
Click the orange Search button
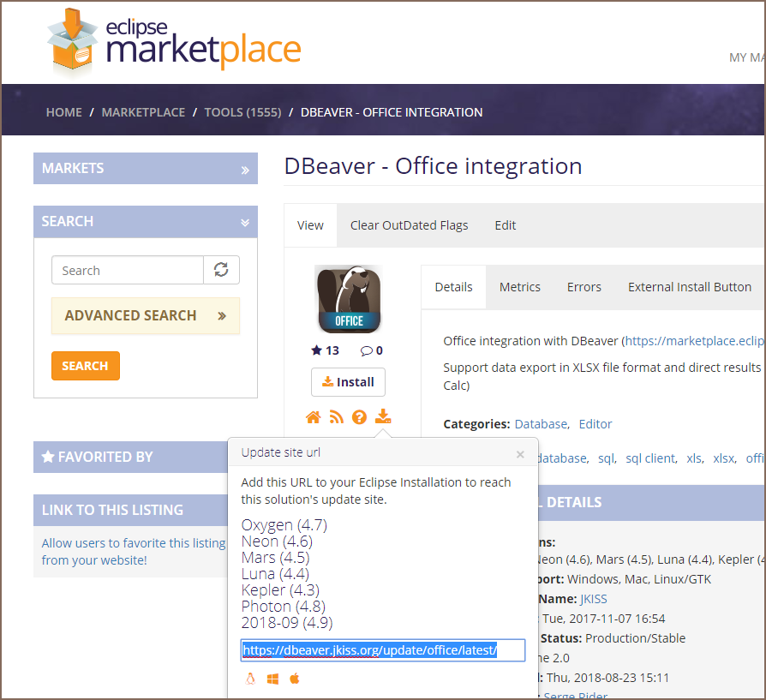[85, 366]
